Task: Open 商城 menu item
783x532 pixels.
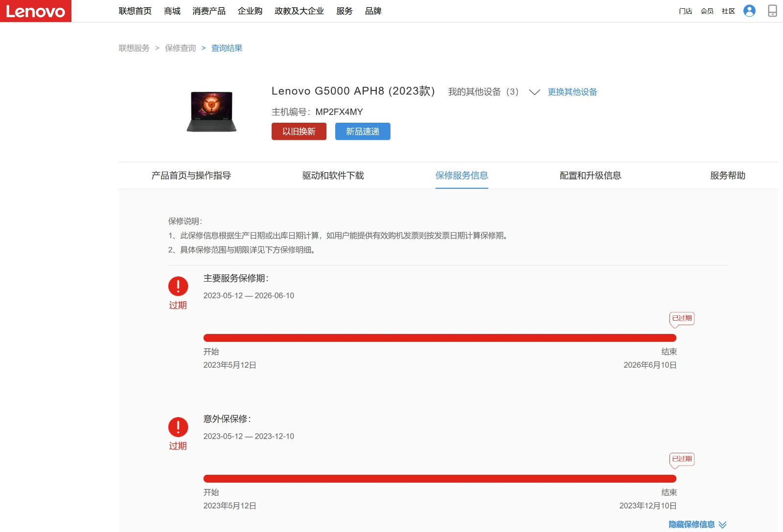Action: click(172, 11)
